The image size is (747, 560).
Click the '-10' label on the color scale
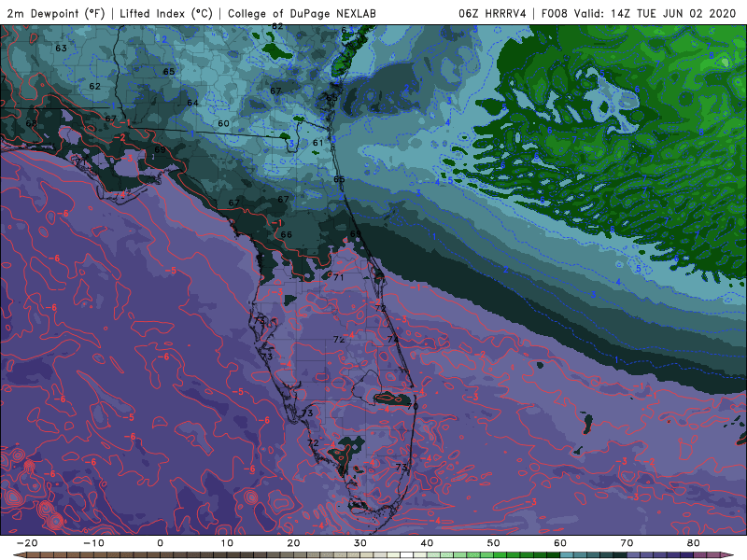(93, 543)
